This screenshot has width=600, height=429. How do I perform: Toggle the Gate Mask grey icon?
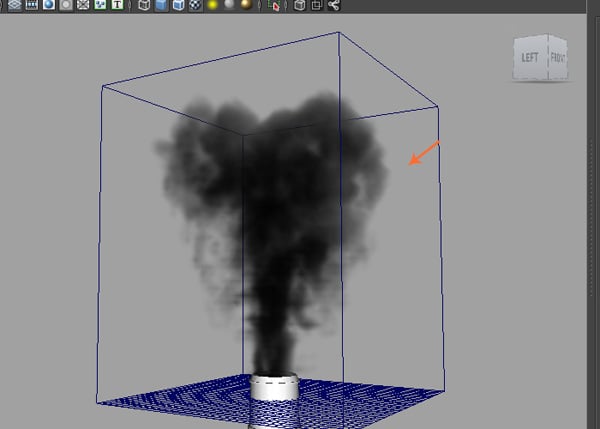[66, 5]
